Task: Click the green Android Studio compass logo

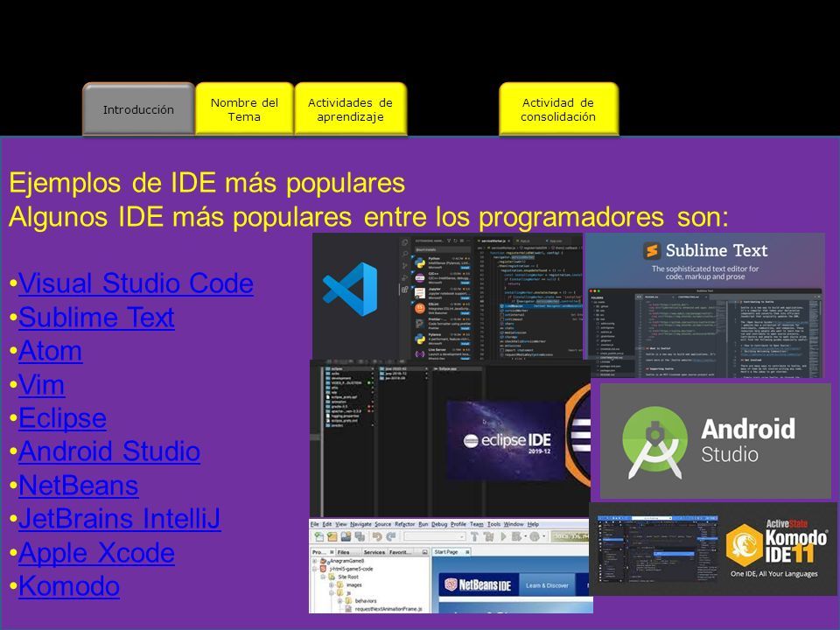Action: point(654,443)
